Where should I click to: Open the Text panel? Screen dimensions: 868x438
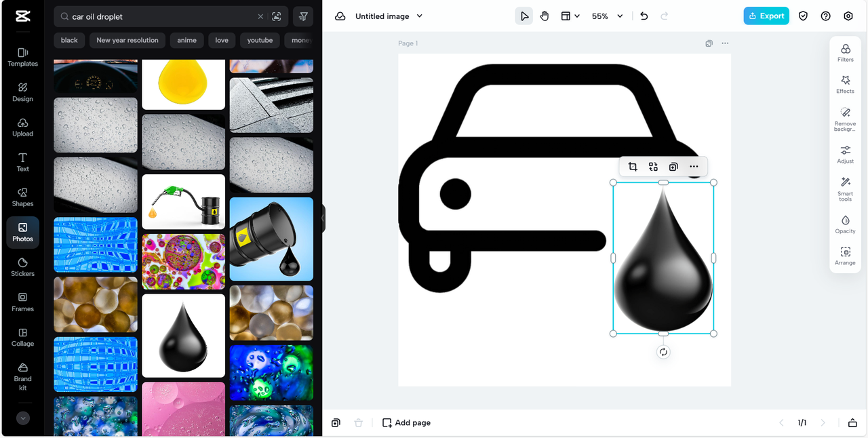[22, 162]
